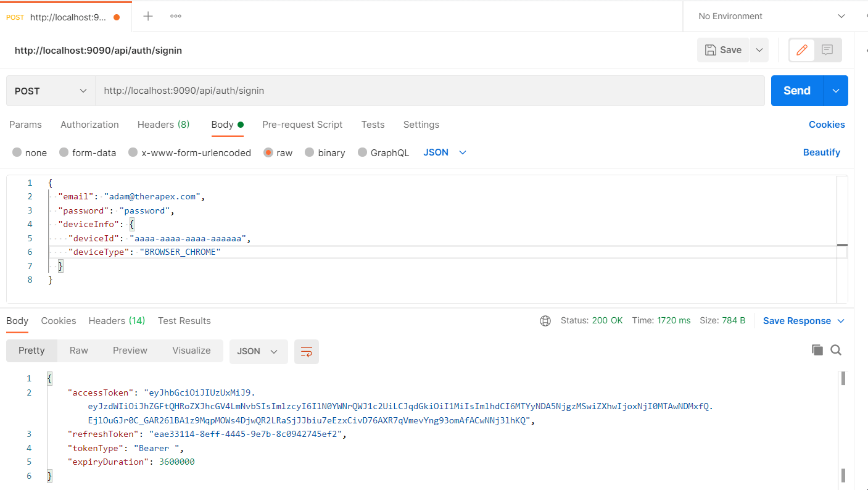Open a new request tab with plus icon
The height and width of the screenshot is (490, 868).
(x=147, y=16)
